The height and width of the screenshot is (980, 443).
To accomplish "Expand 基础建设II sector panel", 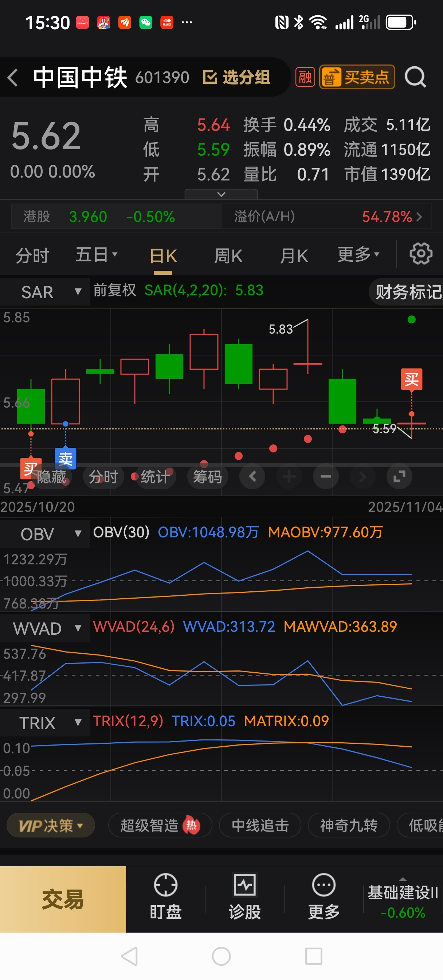I will pyautogui.click(x=403, y=899).
